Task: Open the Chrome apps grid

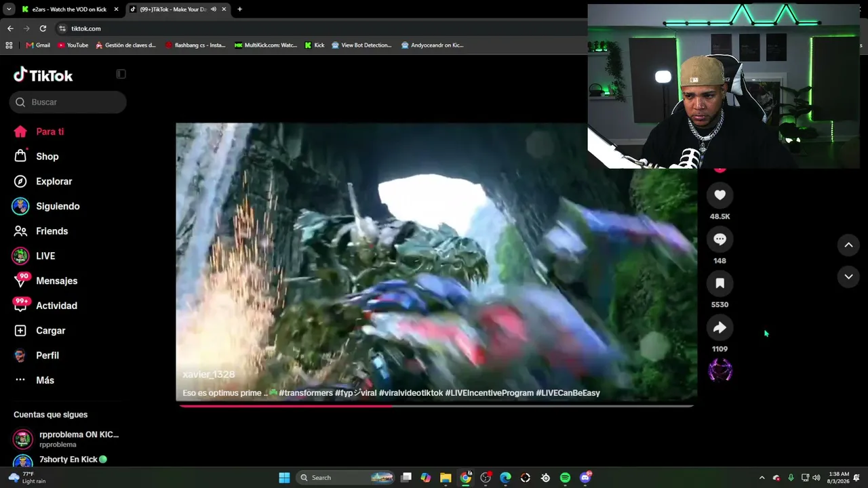Action: [x=9, y=45]
